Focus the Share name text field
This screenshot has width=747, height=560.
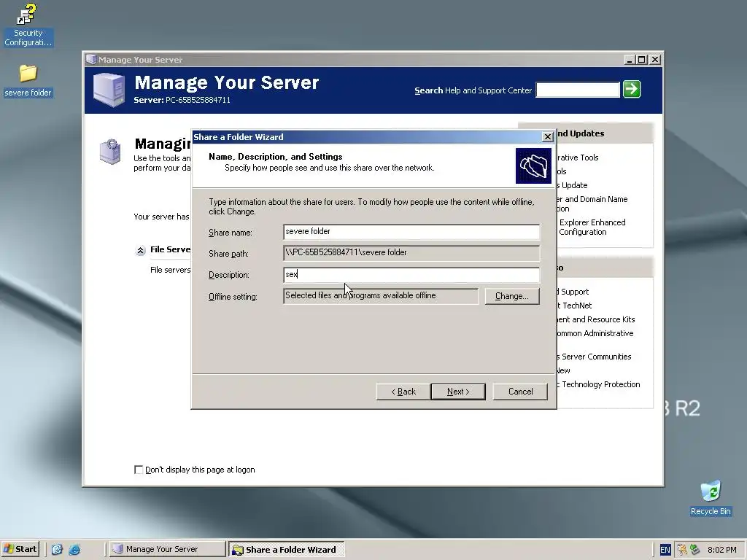[x=411, y=232]
